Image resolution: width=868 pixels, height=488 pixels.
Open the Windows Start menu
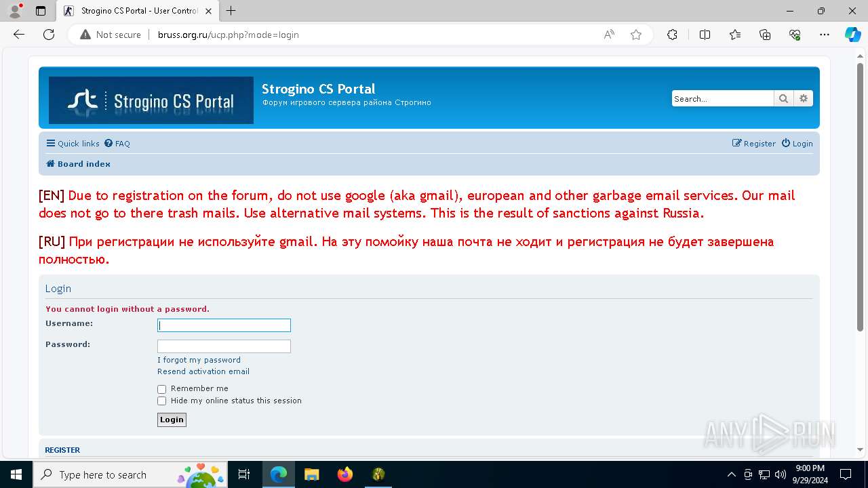point(16,474)
